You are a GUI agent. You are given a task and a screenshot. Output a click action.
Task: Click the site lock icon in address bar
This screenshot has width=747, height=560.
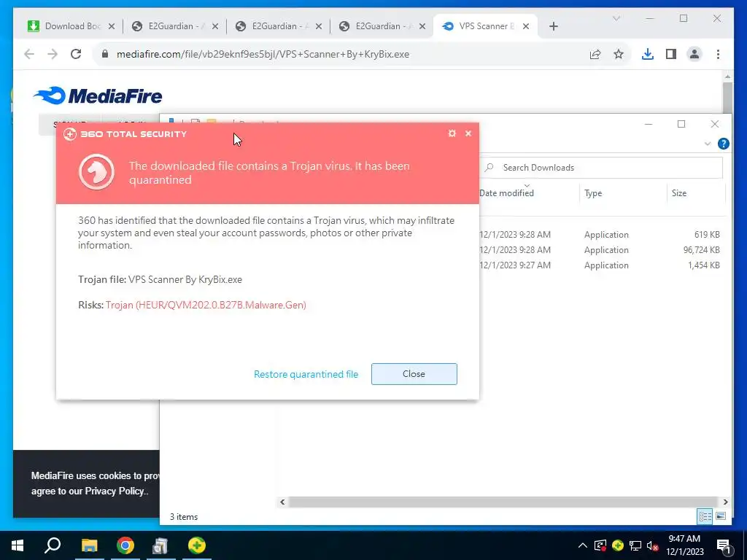(105, 54)
